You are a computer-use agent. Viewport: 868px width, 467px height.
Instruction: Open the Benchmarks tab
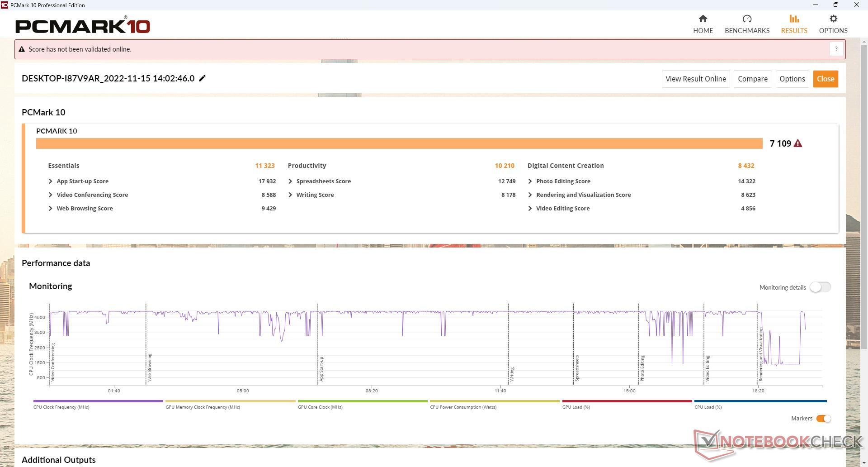[747, 24]
